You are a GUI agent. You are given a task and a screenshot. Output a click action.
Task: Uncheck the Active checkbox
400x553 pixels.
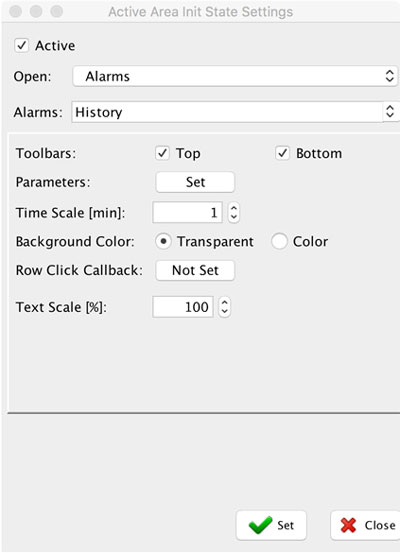[x=22, y=45]
